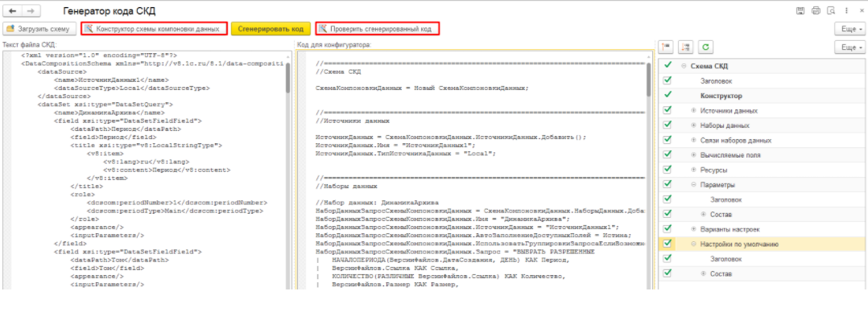Toggle the Ресурсы row checkbox
This screenshot has height=316, width=868.
point(667,169)
